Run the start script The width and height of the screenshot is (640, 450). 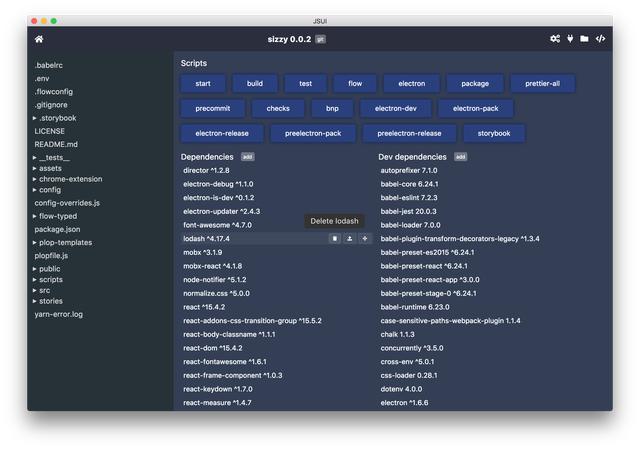(x=203, y=83)
